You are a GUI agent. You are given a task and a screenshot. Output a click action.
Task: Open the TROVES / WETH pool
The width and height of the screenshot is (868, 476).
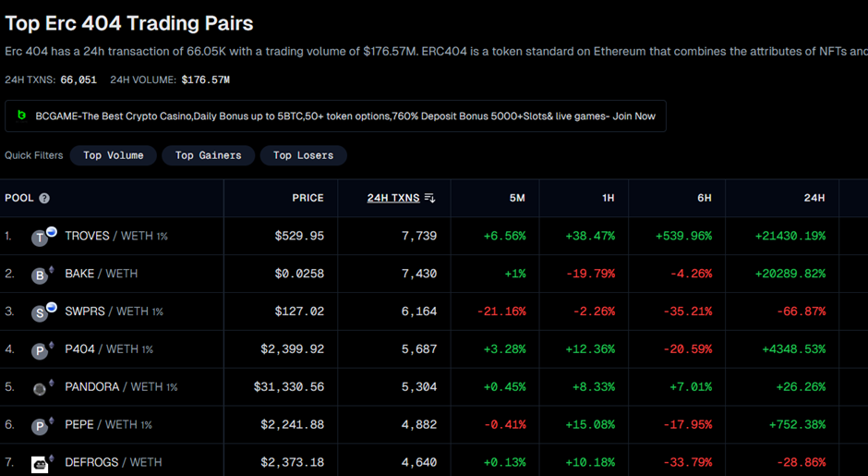pyautogui.click(x=116, y=236)
